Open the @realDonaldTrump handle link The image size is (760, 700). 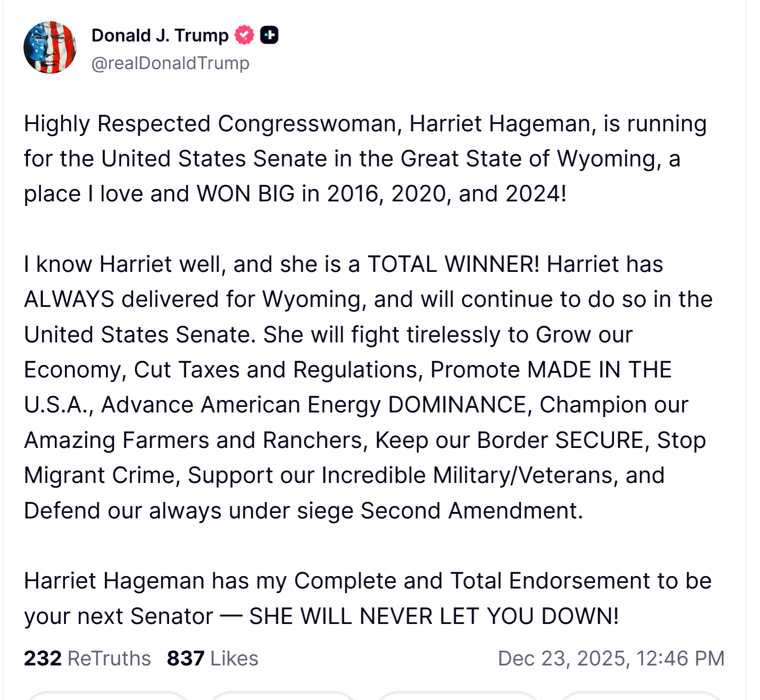pos(170,63)
